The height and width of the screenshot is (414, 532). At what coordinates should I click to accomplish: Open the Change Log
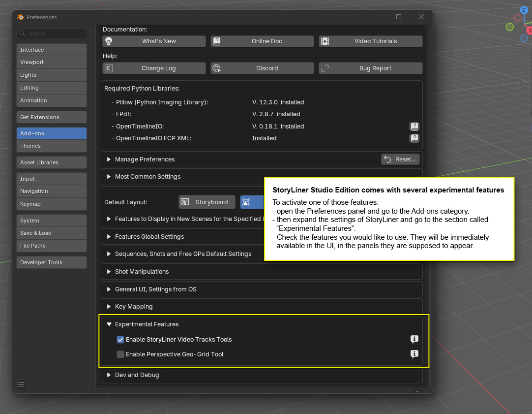pos(154,68)
